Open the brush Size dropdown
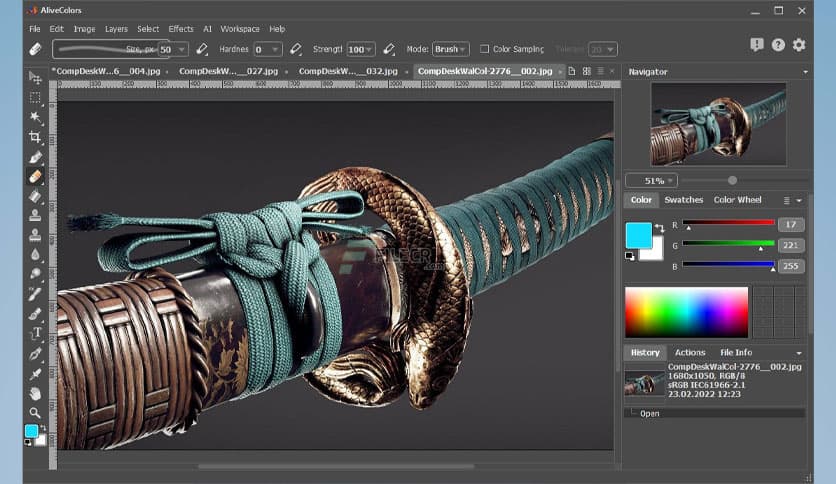 182,50
